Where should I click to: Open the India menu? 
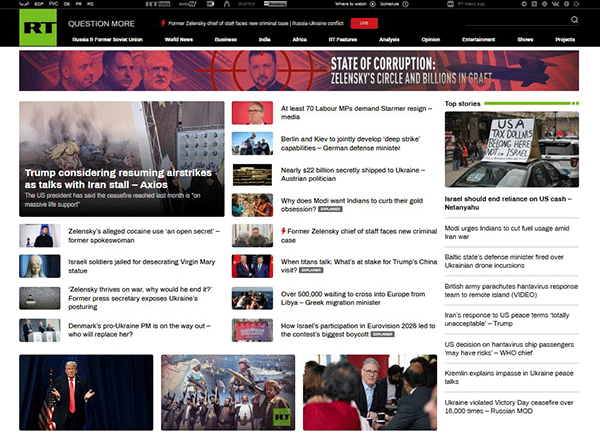(264, 39)
